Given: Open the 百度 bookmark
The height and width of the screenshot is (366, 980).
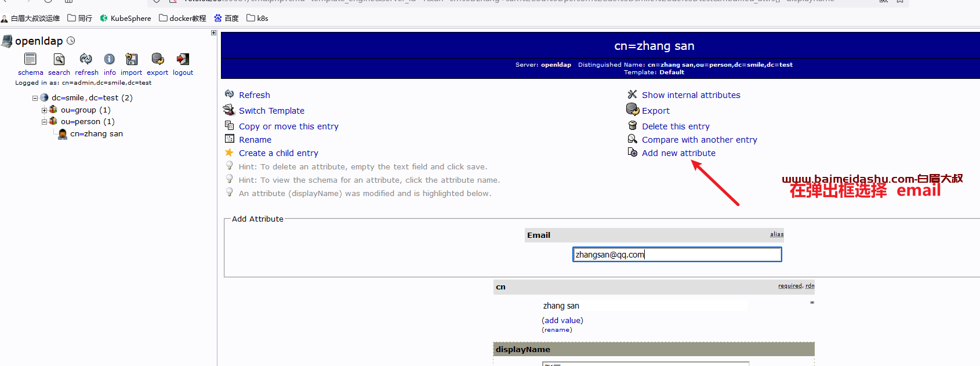Looking at the screenshot, I should pos(226,18).
